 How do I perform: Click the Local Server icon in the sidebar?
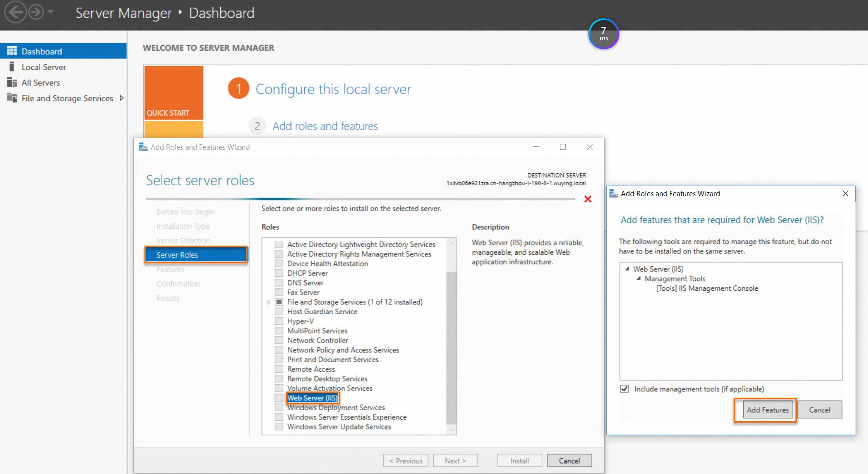point(12,67)
